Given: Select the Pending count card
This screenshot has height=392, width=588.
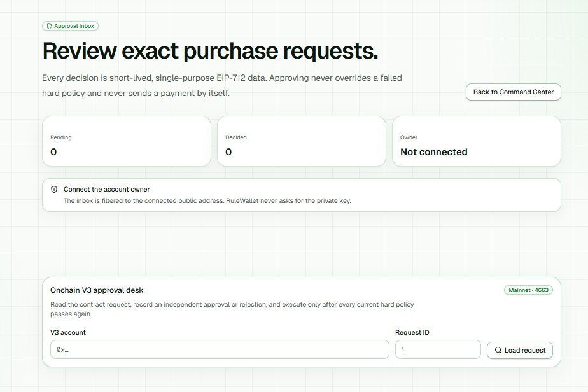Looking at the screenshot, I should tap(127, 141).
